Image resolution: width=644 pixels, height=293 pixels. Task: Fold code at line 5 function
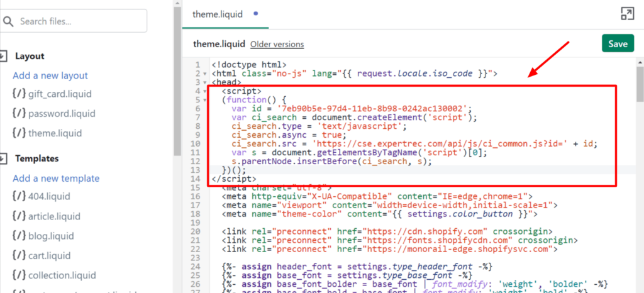click(x=205, y=100)
